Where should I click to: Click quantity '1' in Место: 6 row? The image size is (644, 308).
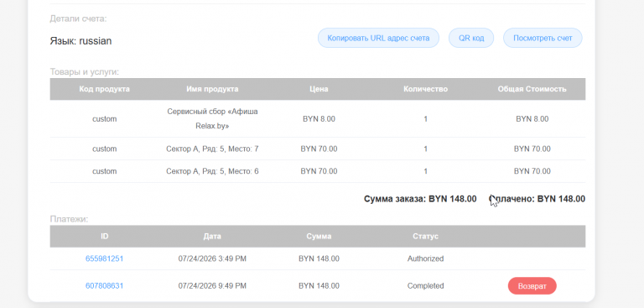pos(425,171)
